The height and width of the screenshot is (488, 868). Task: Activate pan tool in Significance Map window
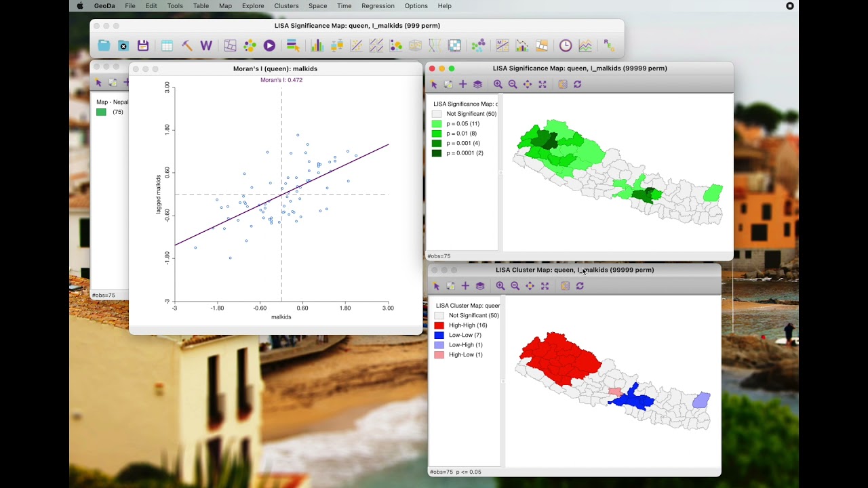point(528,84)
